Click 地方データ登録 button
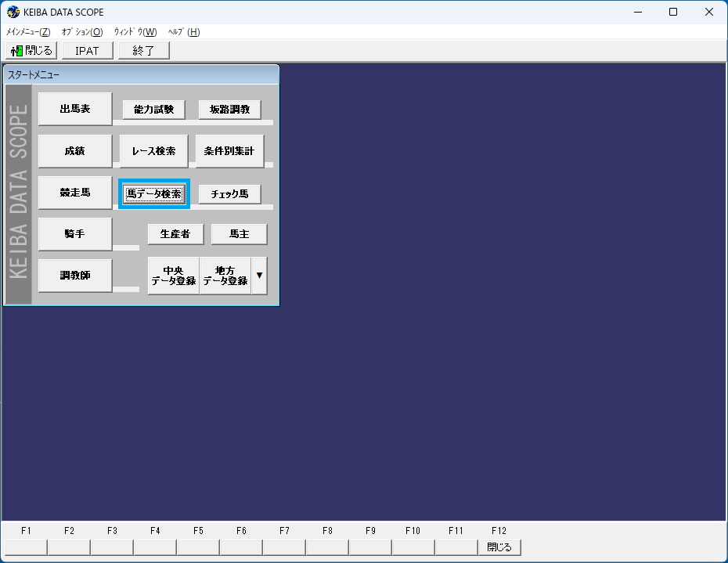This screenshot has height=563, width=728. [x=225, y=276]
